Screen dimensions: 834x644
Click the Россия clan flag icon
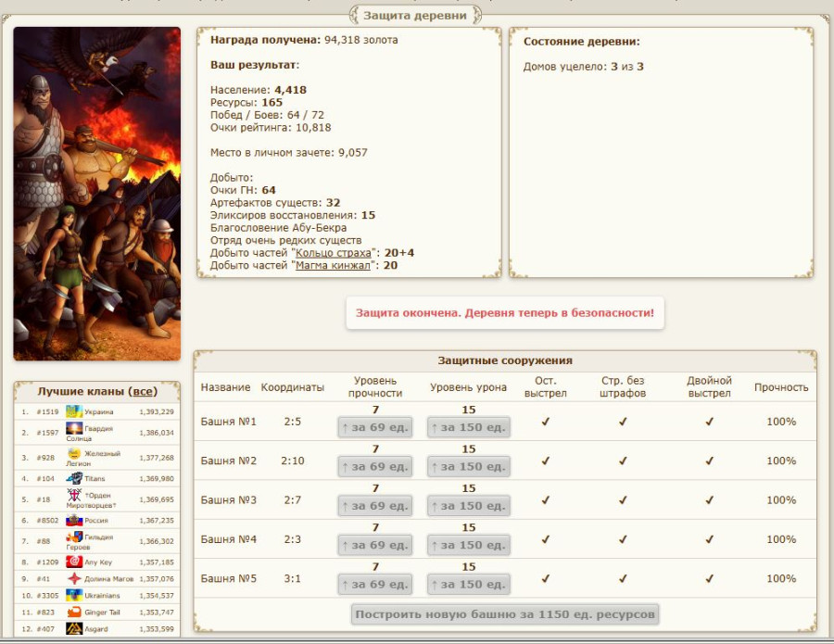click(x=74, y=520)
